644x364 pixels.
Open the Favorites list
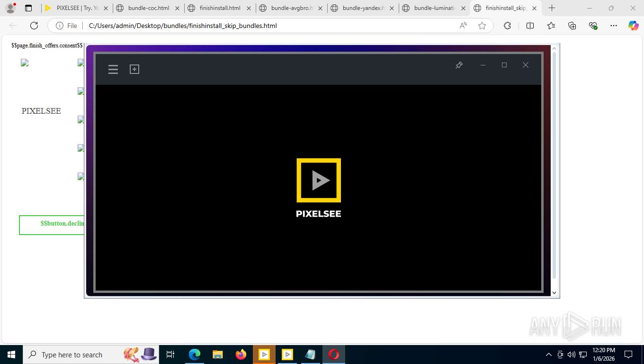(551, 26)
